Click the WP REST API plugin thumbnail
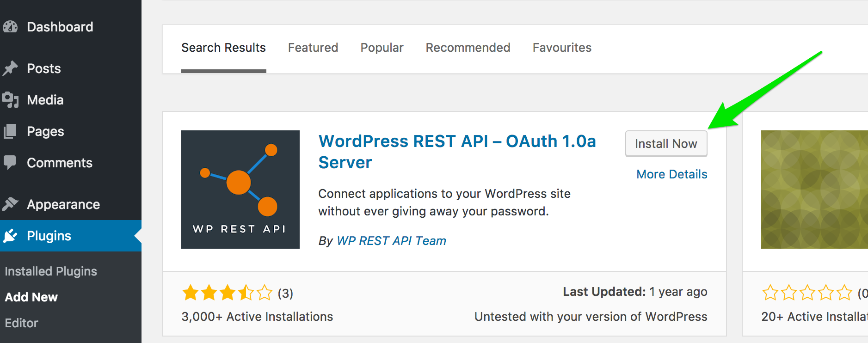868x343 pixels. [240, 190]
